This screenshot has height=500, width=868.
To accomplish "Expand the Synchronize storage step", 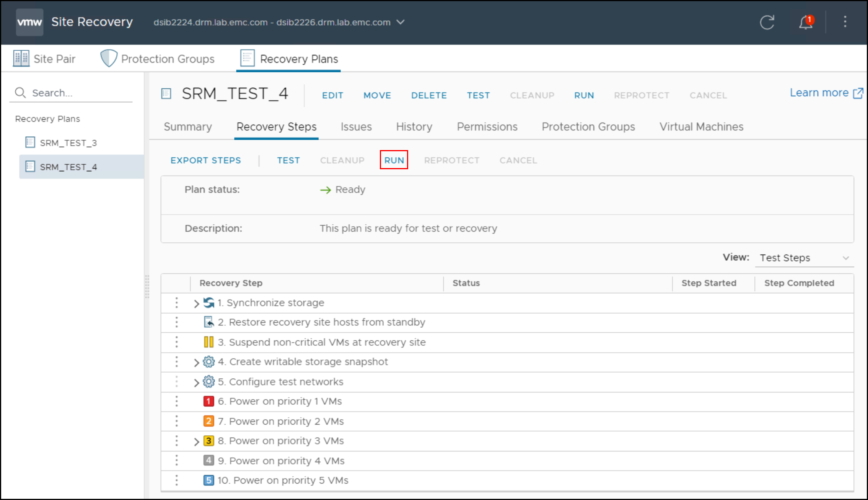I will (196, 304).
